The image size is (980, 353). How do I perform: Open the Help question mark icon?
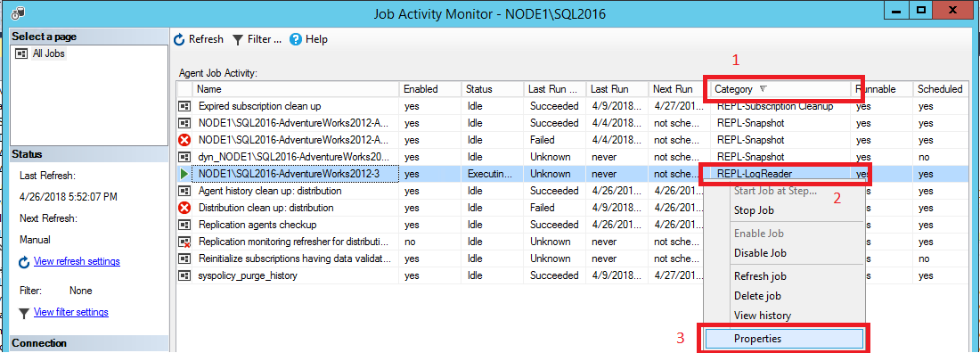click(x=296, y=39)
